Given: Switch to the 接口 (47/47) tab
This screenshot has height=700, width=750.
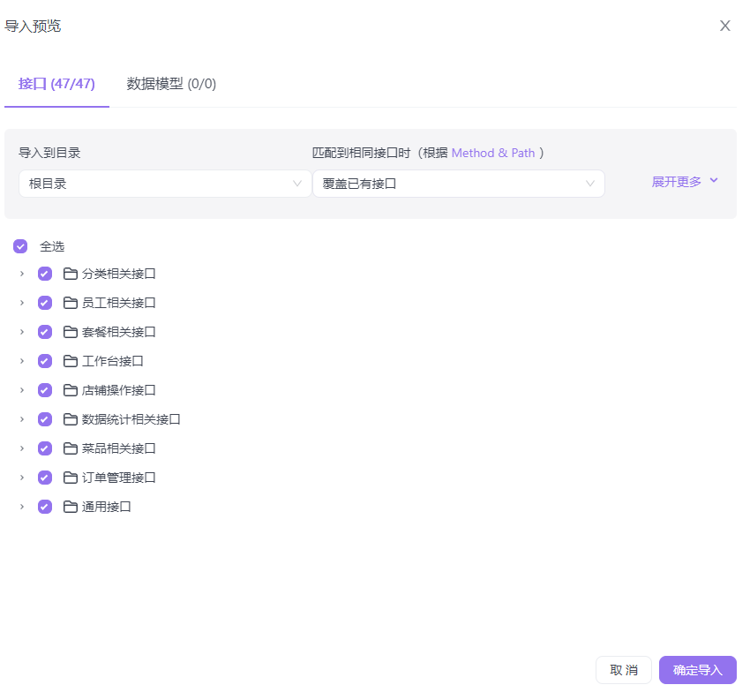Looking at the screenshot, I should pyautogui.click(x=56, y=84).
